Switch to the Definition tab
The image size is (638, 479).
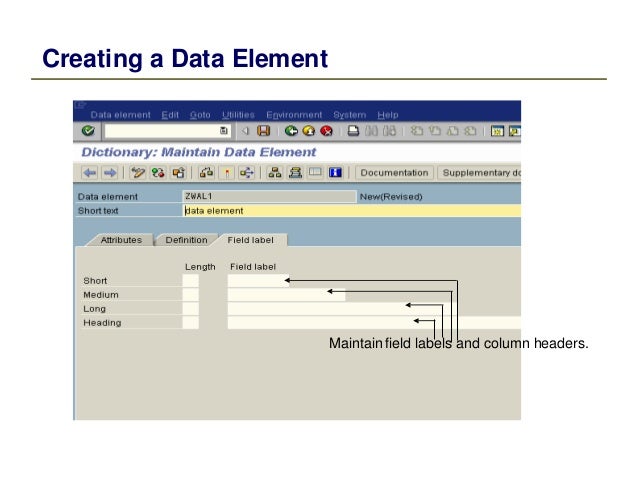point(186,240)
